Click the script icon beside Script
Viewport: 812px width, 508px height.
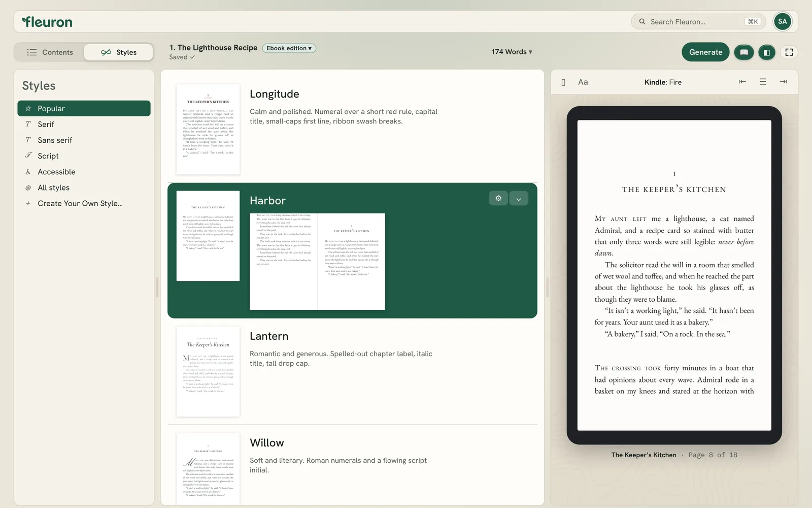pyautogui.click(x=28, y=155)
